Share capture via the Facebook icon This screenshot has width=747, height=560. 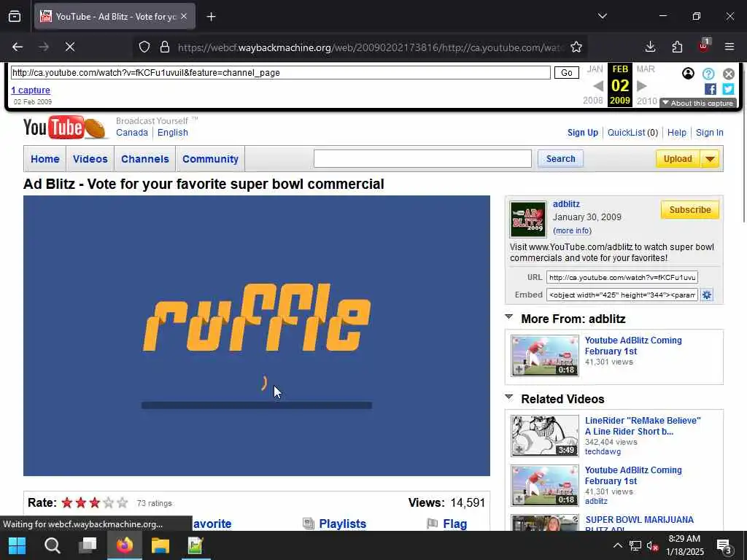click(x=711, y=89)
